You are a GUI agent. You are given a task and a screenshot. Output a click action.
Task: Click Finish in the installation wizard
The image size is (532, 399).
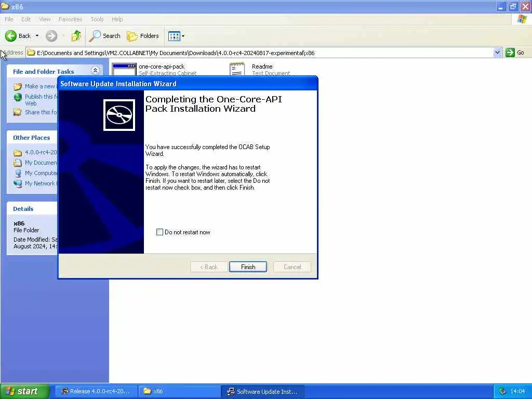click(x=248, y=267)
